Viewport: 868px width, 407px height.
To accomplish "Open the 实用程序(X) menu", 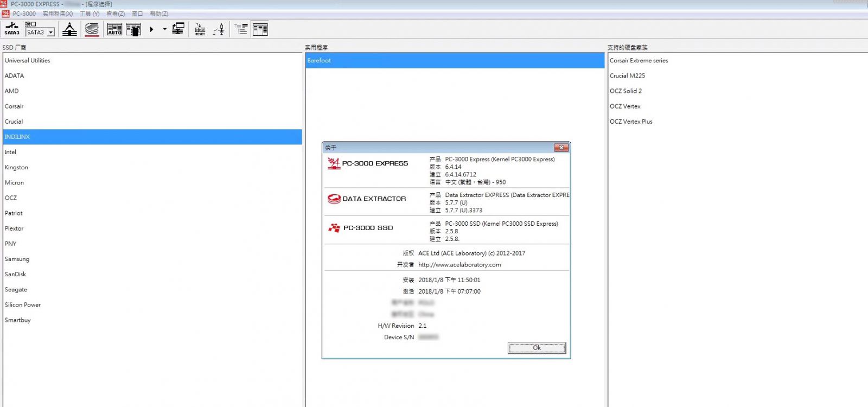I will coord(58,14).
